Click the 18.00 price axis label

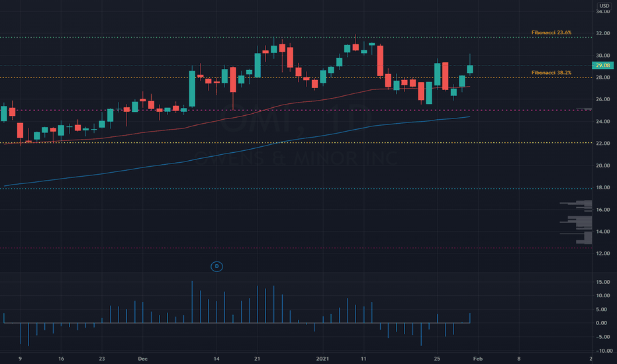pyautogui.click(x=603, y=188)
